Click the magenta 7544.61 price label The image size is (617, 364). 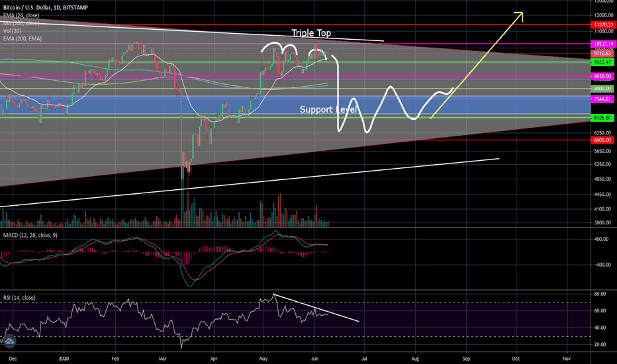[x=602, y=99]
